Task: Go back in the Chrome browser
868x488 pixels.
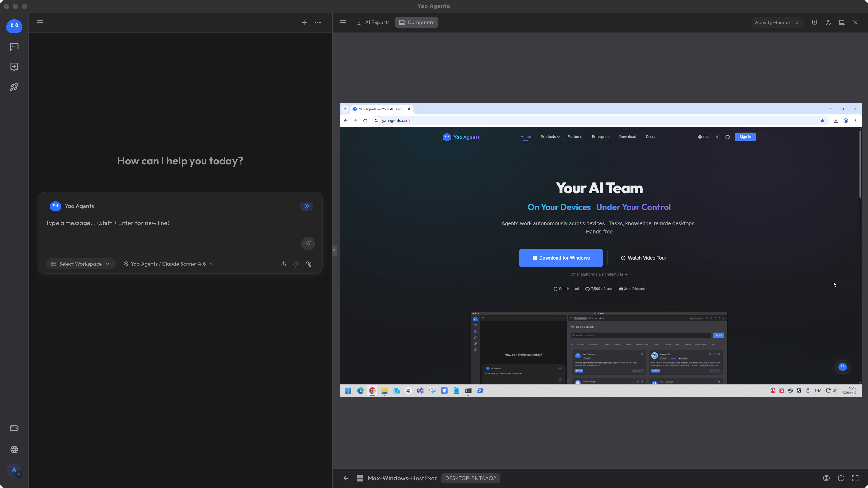Action: [345, 121]
